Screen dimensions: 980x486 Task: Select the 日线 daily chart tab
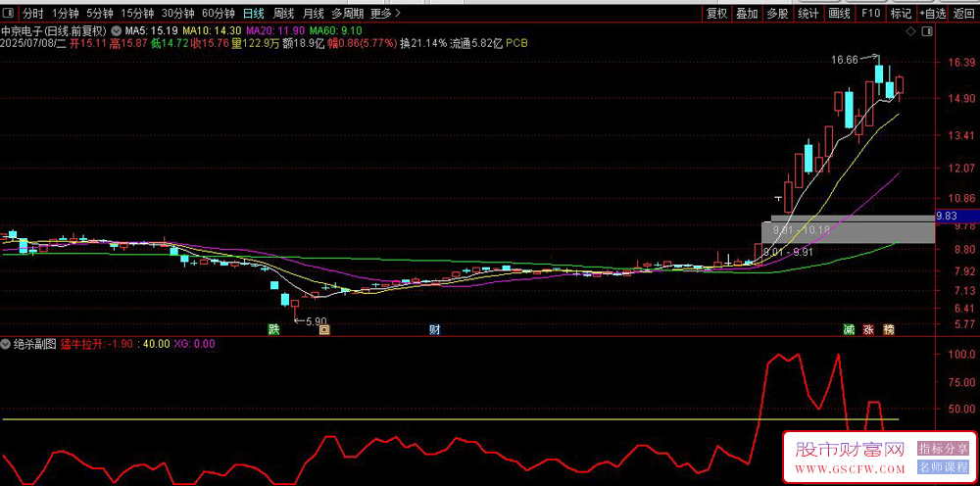pyautogui.click(x=253, y=13)
